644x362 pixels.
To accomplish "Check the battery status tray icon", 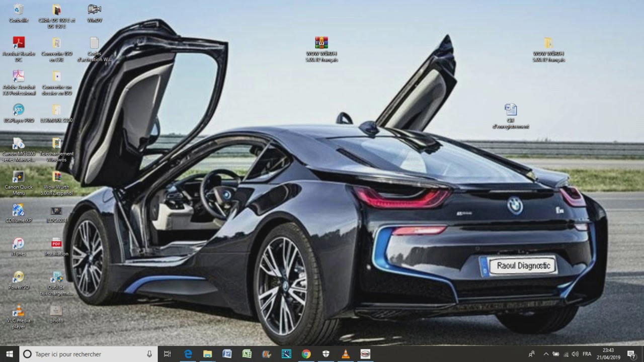I will tap(556, 354).
